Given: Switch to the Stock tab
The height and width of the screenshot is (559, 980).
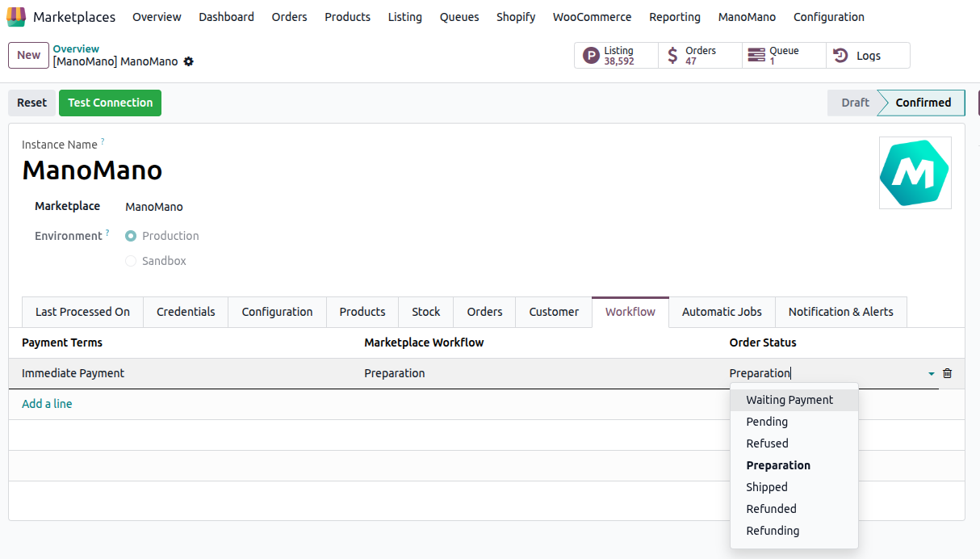Looking at the screenshot, I should coord(426,312).
